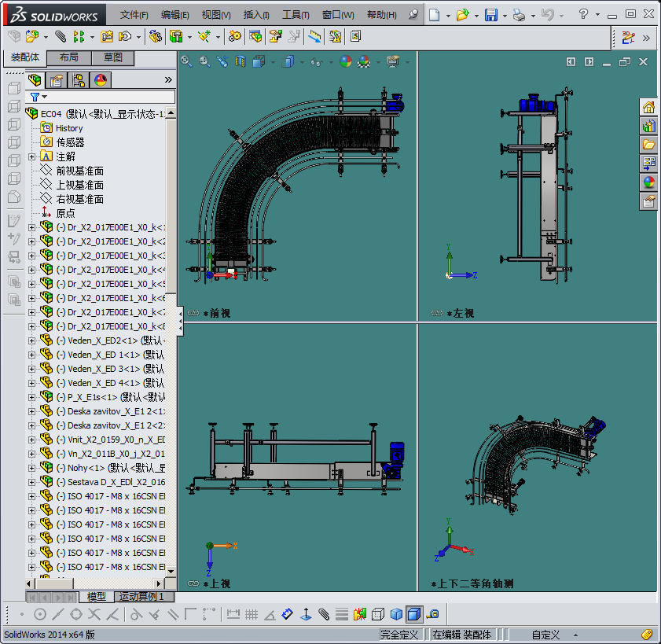Click the 3D sketch pencil icon
This screenshot has height=644, width=661.
pos(628,38)
